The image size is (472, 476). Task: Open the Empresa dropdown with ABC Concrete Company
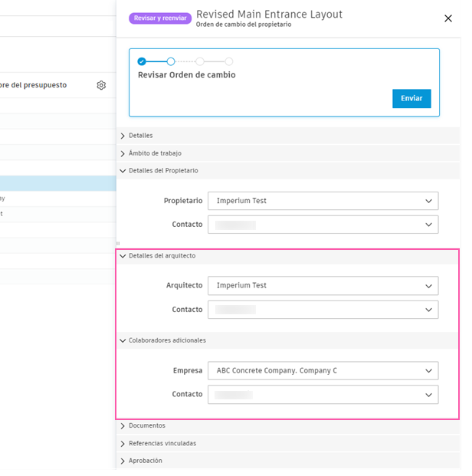[323, 371]
